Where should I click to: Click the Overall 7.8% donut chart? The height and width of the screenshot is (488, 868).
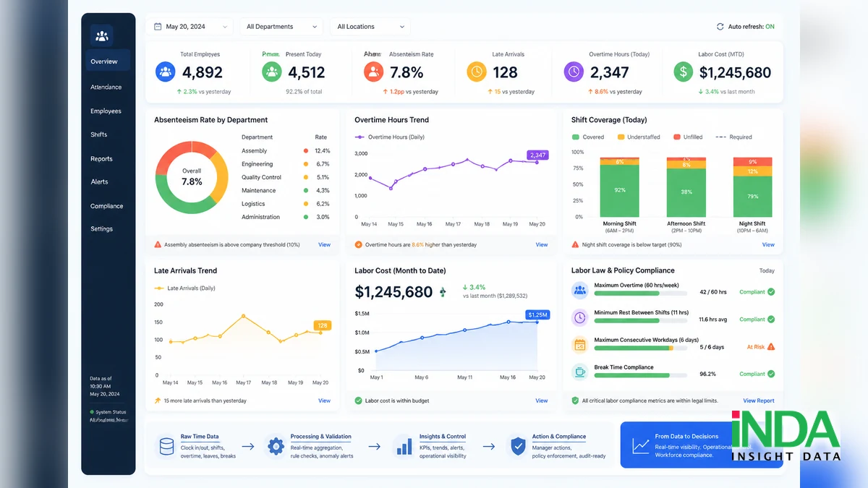[x=192, y=177]
